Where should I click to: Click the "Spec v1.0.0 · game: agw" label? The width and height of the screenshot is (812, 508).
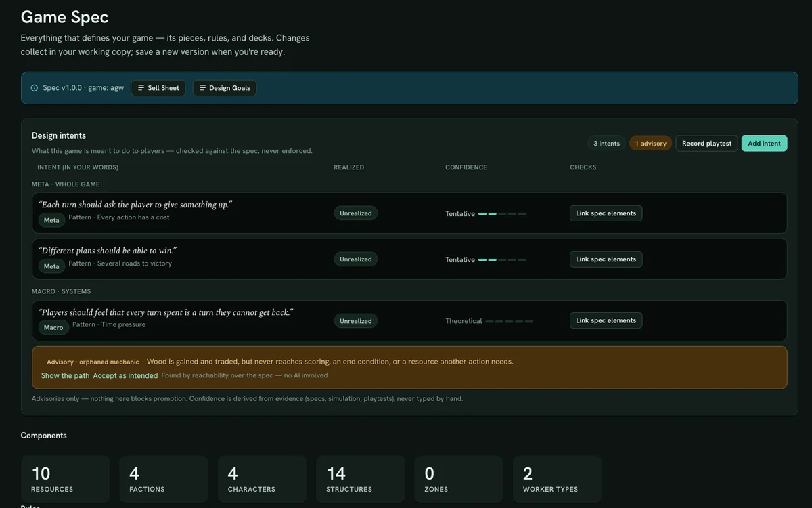[x=83, y=88]
